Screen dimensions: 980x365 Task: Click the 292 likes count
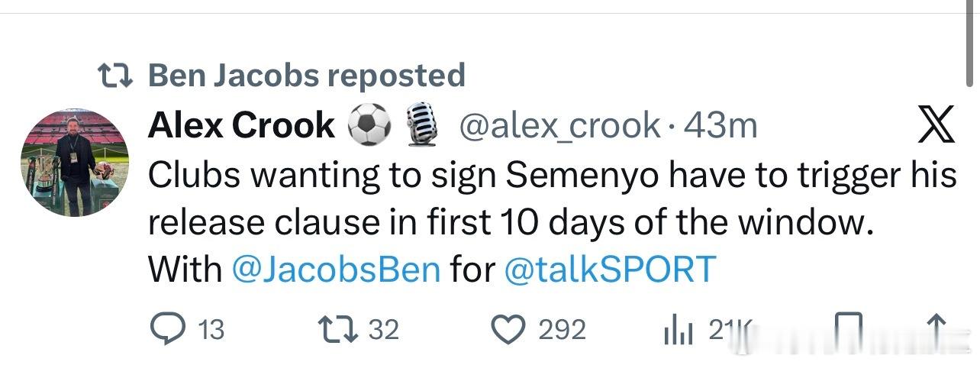pyautogui.click(x=562, y=330)
